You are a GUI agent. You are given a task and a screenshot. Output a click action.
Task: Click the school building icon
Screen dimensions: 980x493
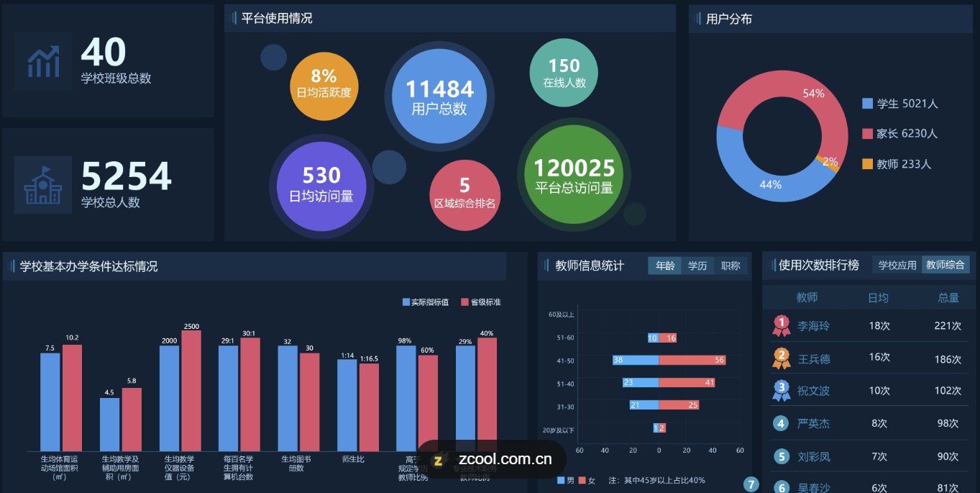tap(43, 185)
